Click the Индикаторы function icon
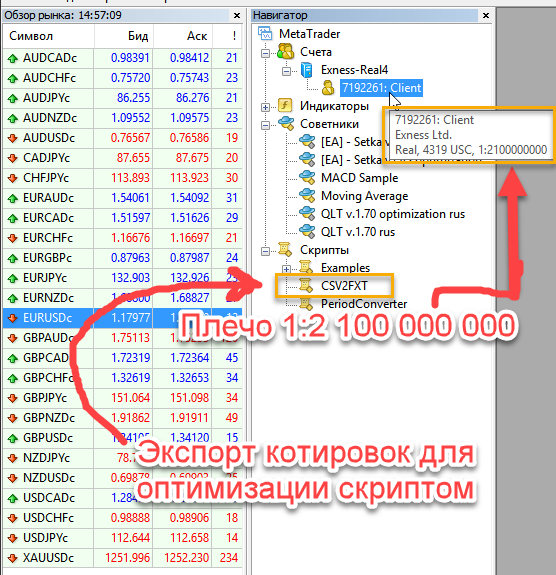 coord(285,106)
